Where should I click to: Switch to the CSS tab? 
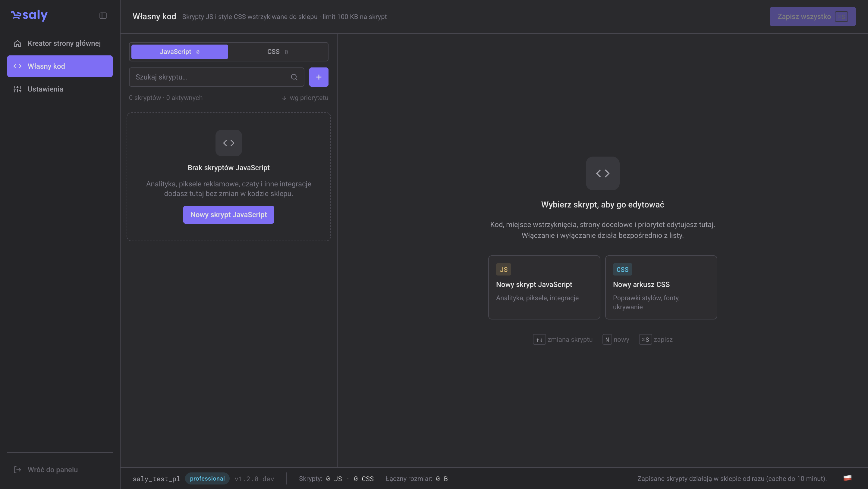277,52
